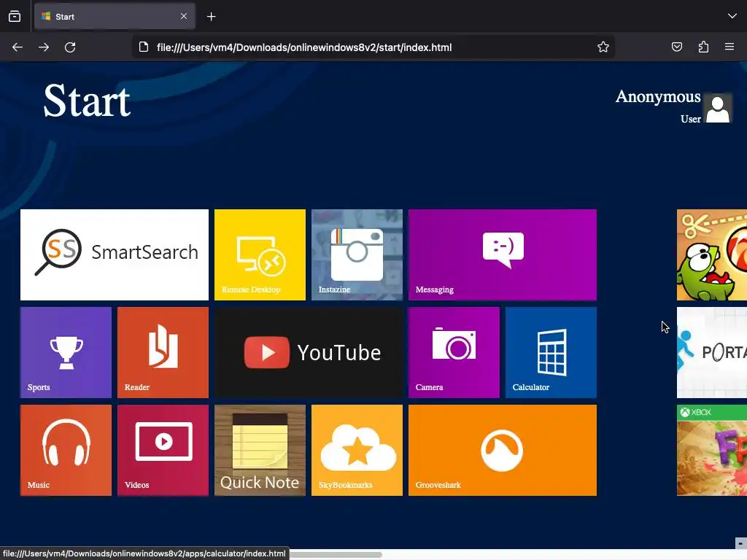Image resolution: width=747 pixels, height=560 pixels.
Task: Click the Start heading
Action: click(87, 101)
